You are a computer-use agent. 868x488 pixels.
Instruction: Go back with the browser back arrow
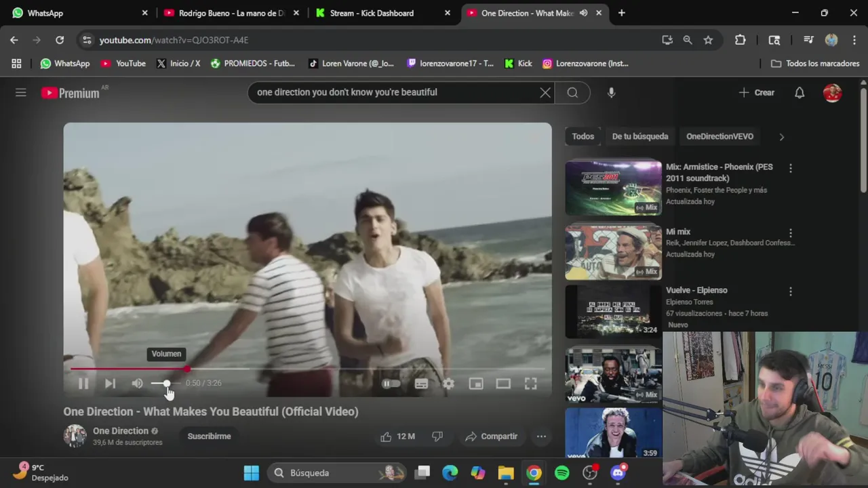tap(14, 40)
